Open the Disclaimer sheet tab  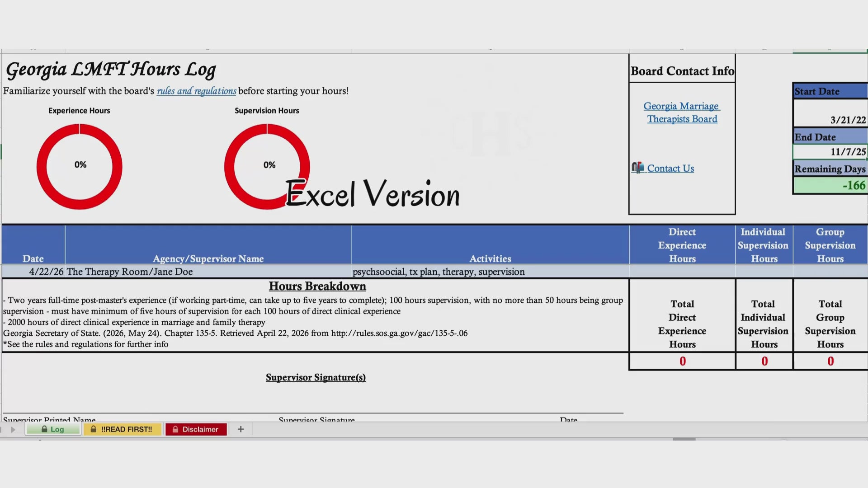click(196, 429)
